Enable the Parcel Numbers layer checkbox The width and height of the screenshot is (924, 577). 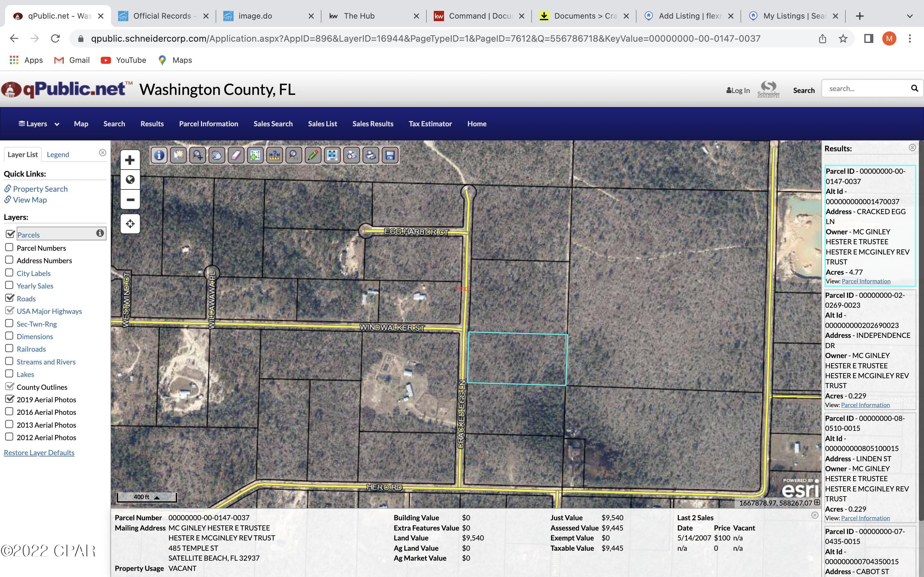coord(9,248)
